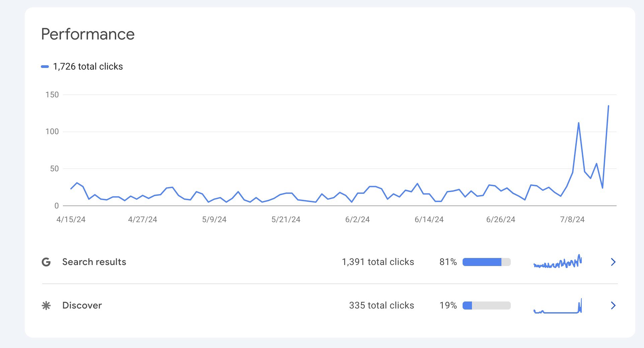This screenshot has width=644, height=348.
Task: Click the Discover row label
Action: [82, 306]
